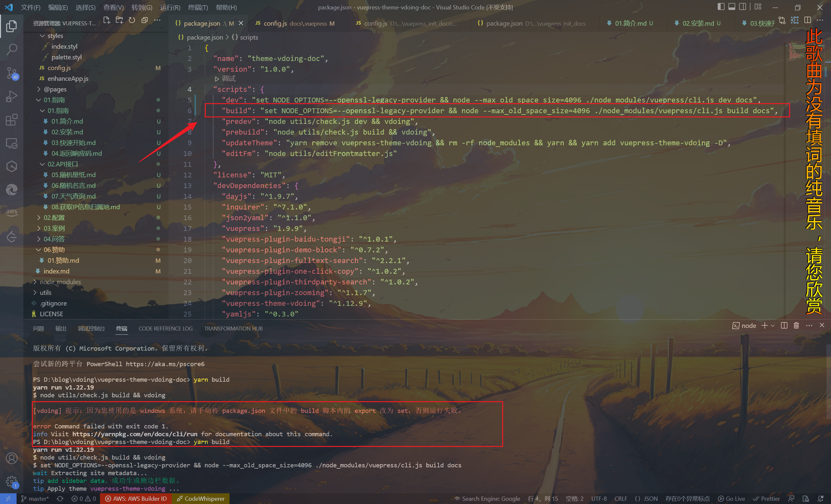
Task: Synchronize git changes in status bar
Action: (60, 498)
